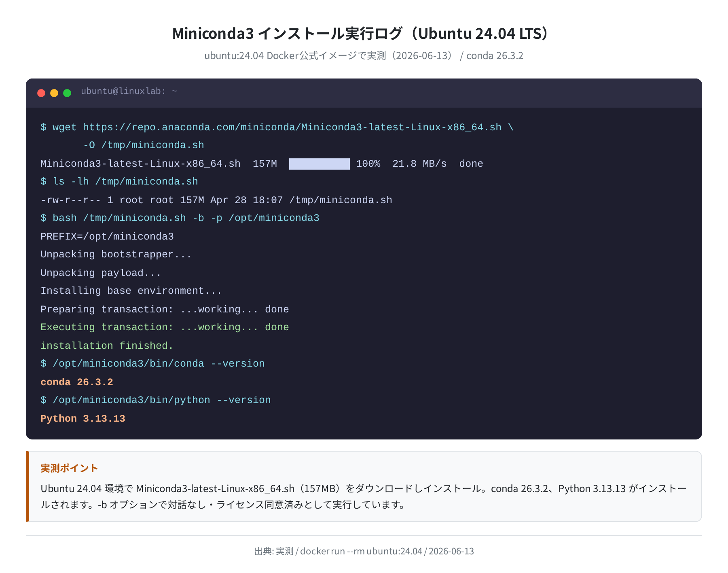Screen dimensions: 728x573
Task: Click the -O /tmp/miniconda.sh continuation line
Action: (144, 145)
